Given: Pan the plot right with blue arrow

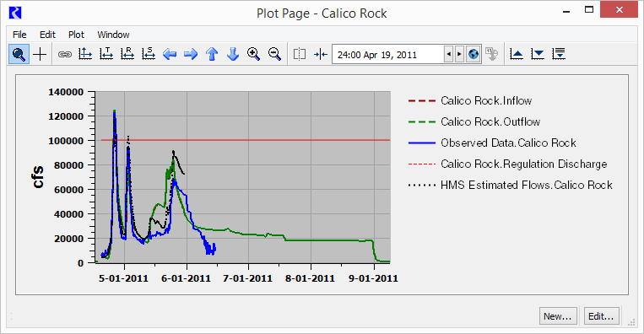Looking at the screenshot, I should pyautogui.click(x=191, y=54).
